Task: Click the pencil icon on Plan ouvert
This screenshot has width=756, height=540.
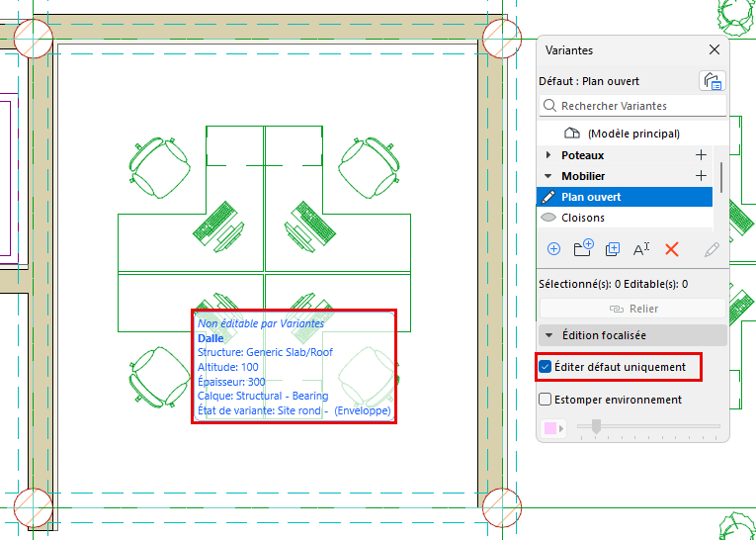Action: coord(548,197)
